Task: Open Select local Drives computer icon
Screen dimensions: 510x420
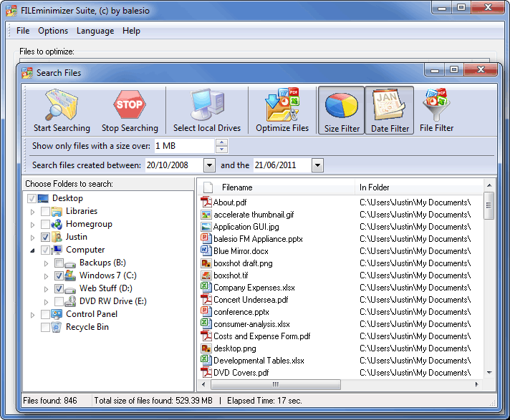Action: point(206,105)
